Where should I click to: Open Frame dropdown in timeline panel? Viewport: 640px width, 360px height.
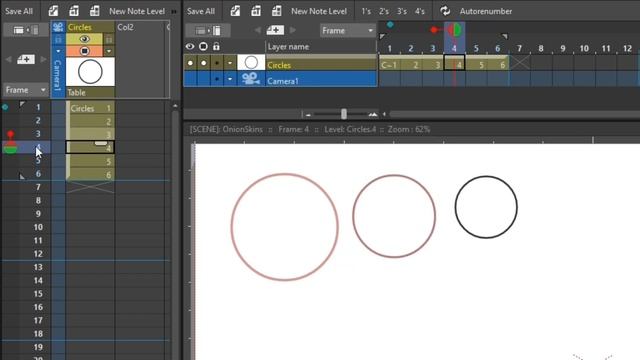click(x=347, y=31)
